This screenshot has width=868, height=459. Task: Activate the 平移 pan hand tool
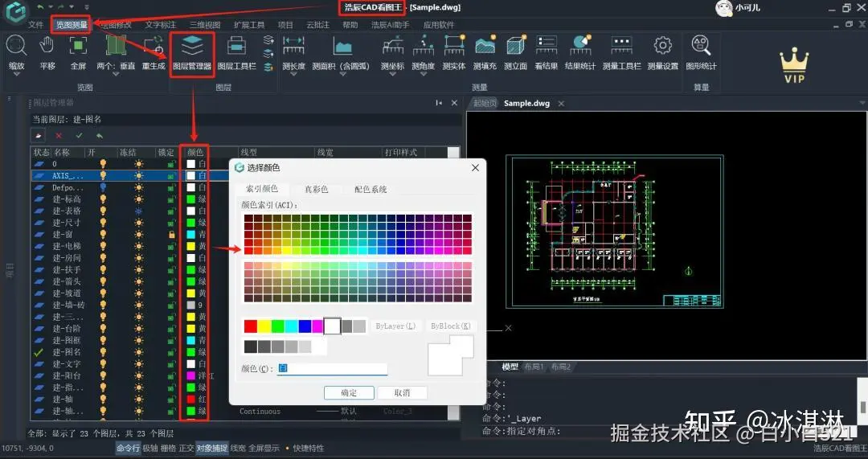tap(47, 46)
